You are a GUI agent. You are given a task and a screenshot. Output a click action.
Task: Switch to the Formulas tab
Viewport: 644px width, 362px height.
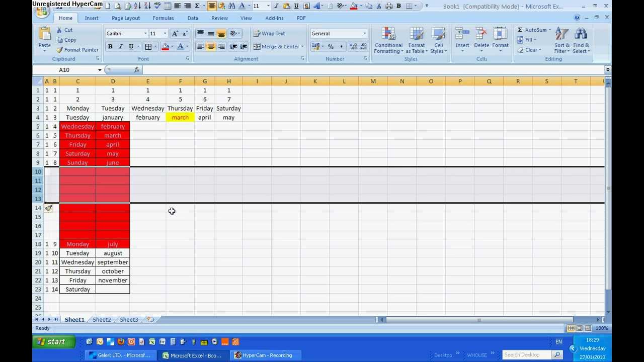click(163, 18)
